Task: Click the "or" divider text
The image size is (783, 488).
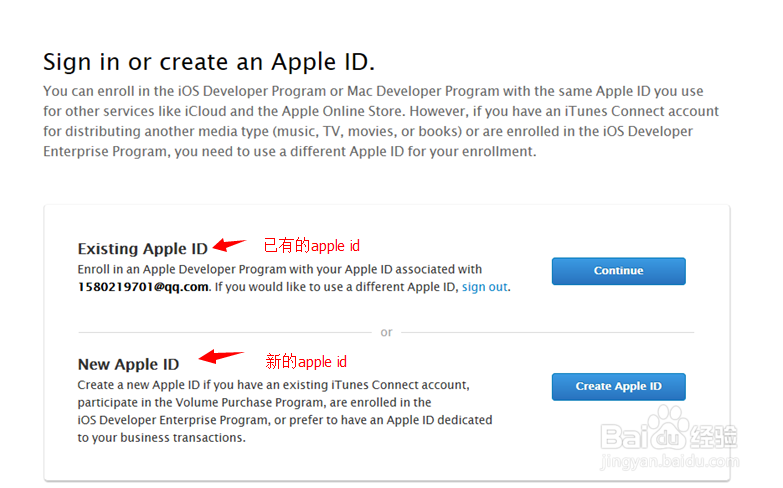Action: pos(386,332)
